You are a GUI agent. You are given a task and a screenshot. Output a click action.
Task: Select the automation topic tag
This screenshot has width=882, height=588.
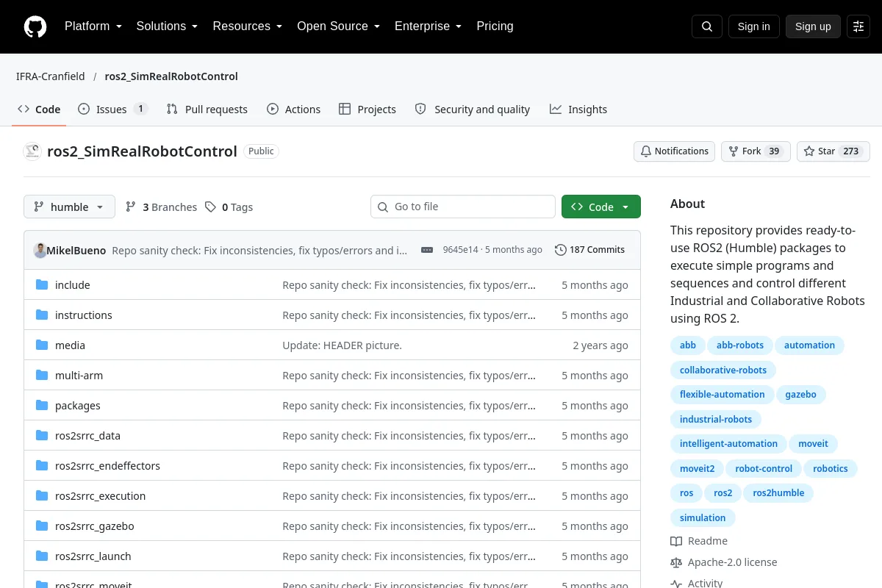point(809,345)
